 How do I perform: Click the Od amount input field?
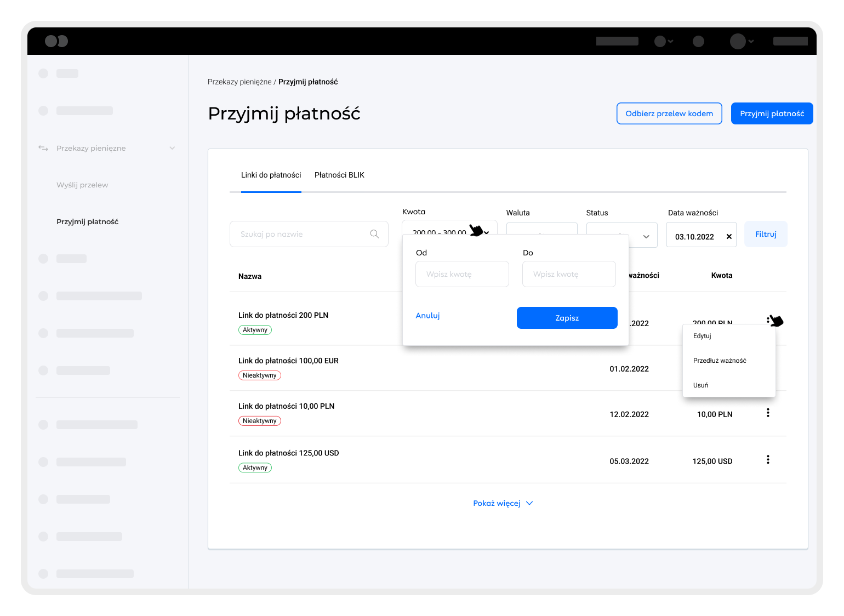click(462, 274)
